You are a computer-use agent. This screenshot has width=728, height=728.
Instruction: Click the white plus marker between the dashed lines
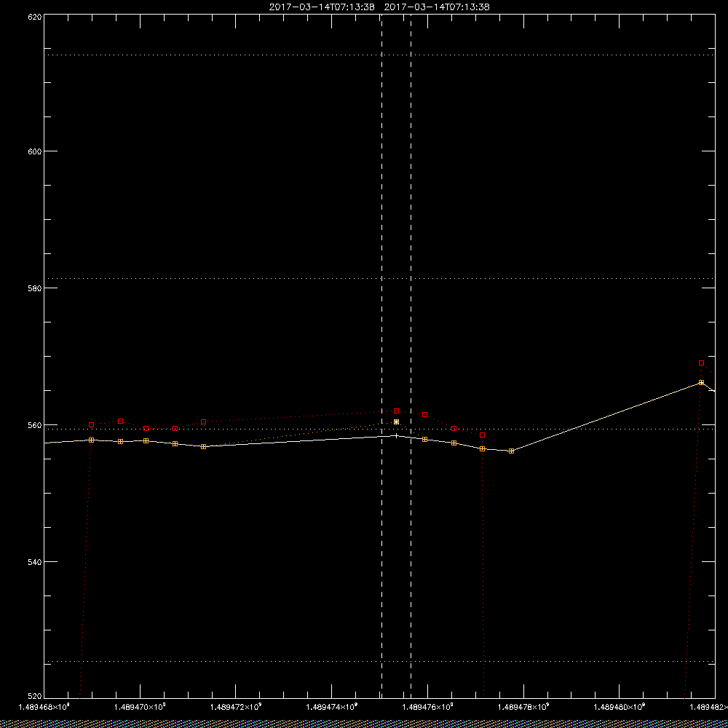[x=396, y=435]
